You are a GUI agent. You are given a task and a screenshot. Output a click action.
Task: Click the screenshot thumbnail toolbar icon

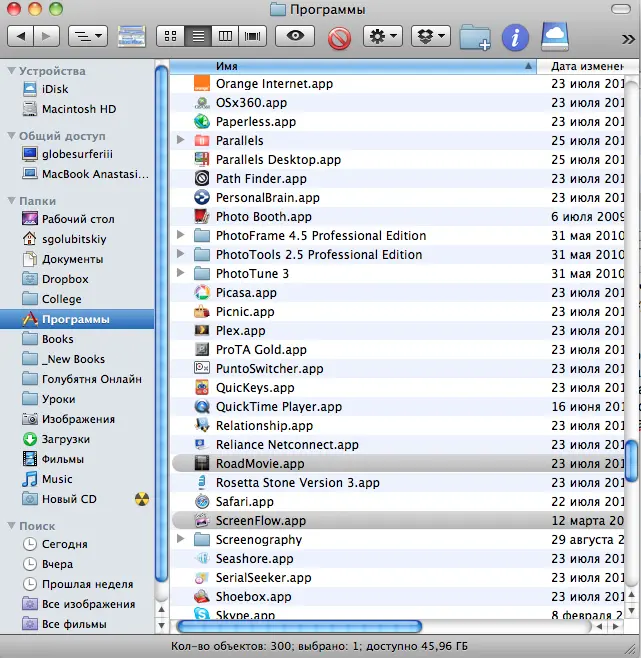coord(131,37)
